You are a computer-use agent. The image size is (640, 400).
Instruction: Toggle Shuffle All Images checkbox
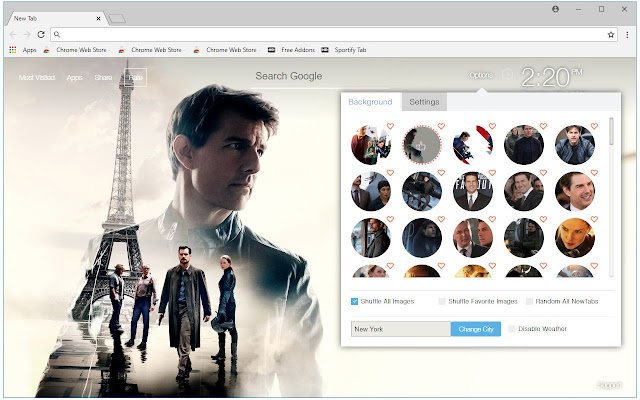(x=354, y=302)
